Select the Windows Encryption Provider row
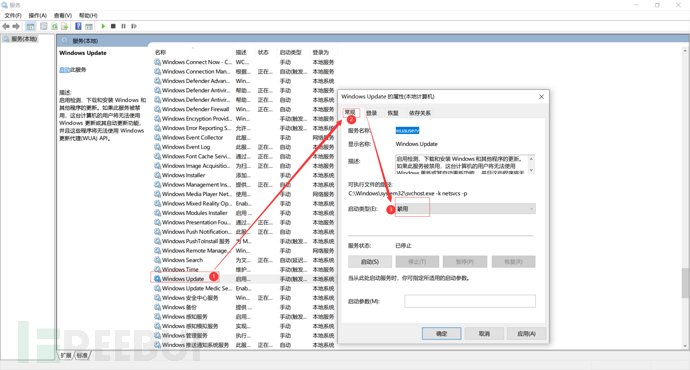Image resolution: width=690 pixels, height=370 pixels. tap(244, 119)
